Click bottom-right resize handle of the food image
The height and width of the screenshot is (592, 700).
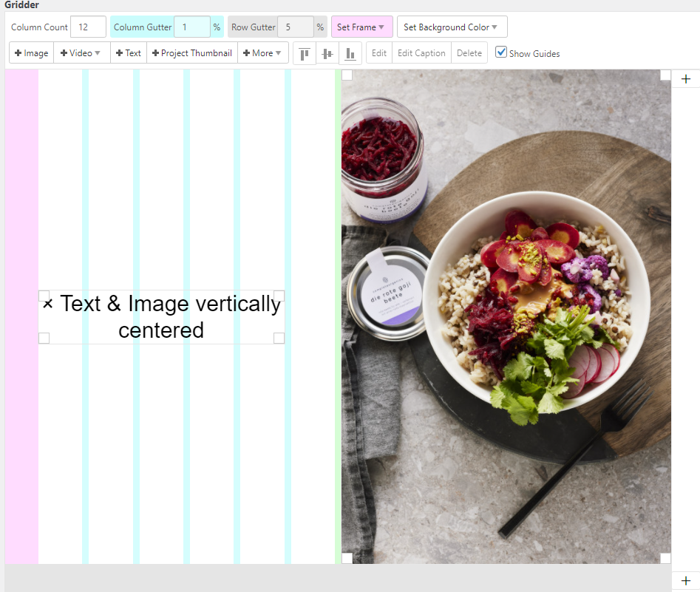(x=665, y=558)
